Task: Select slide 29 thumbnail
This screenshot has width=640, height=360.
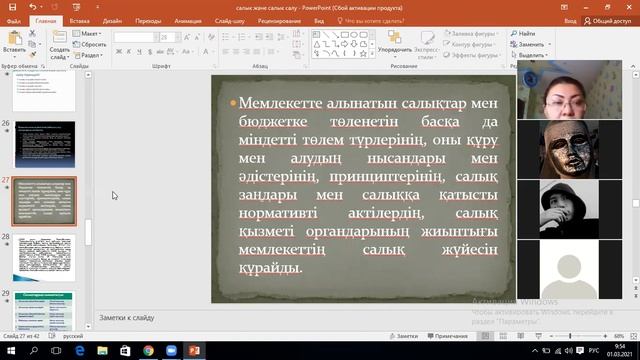Action: point(44,311)
